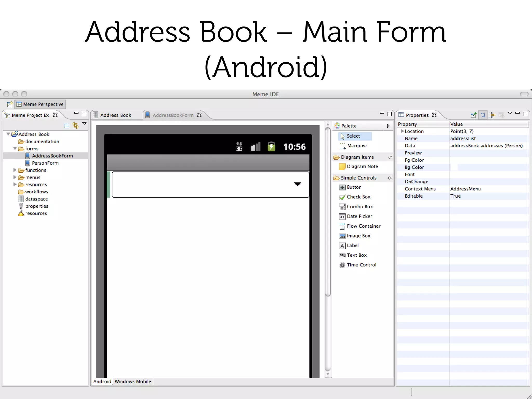This screenshot has width=532, height=399.
Task: Minimize the Meme Project Ex panel
Action: tap(76, 113)
